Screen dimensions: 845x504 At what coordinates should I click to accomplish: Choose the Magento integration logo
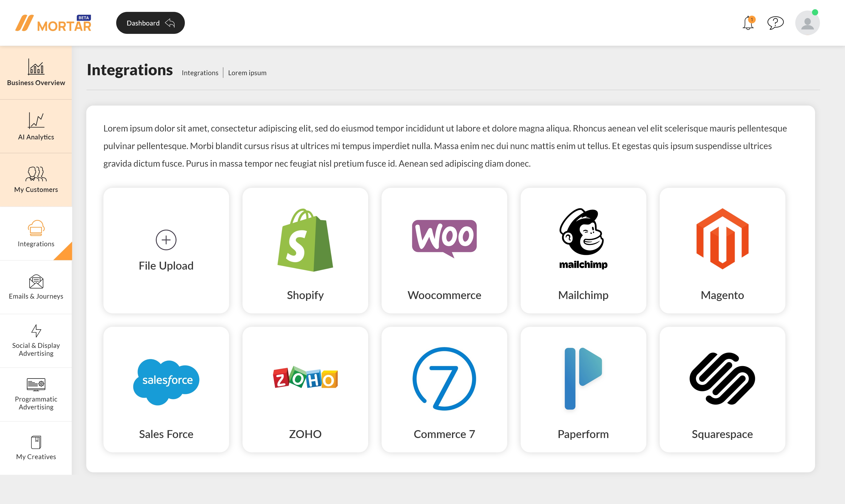pyautogui.click(x=722, y=238)
